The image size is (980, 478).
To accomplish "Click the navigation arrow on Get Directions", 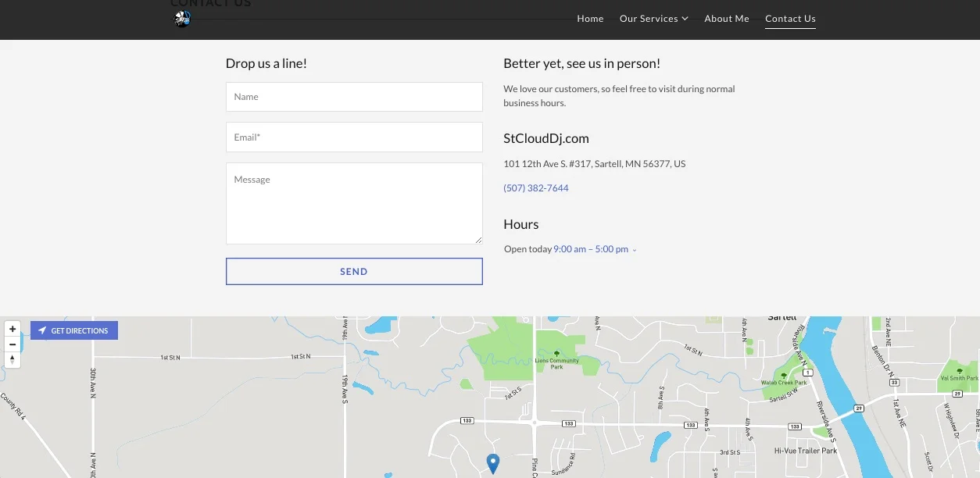I will 42,330.
